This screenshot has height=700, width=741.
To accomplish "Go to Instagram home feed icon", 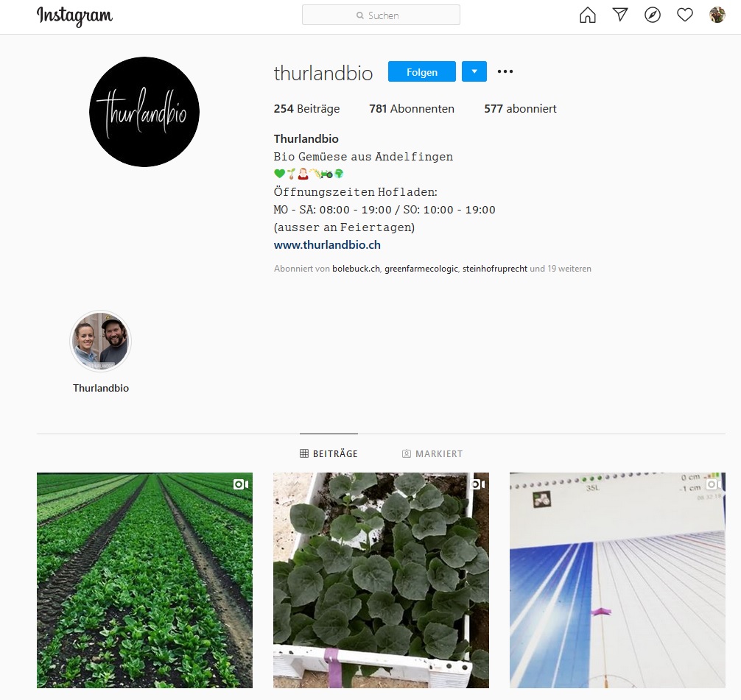I will pos(587,15).
